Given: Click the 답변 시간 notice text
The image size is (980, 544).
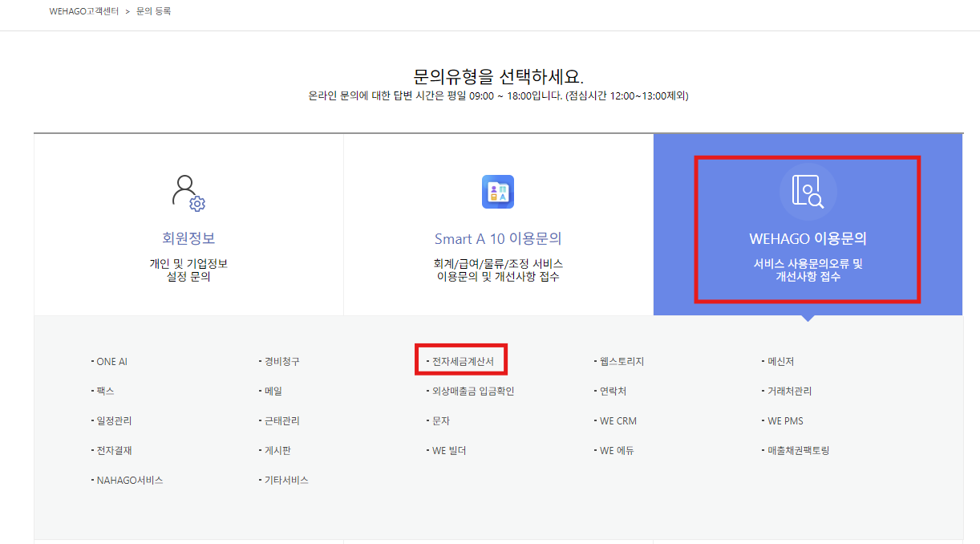Looking at the screenshot, I should (498, 96).
